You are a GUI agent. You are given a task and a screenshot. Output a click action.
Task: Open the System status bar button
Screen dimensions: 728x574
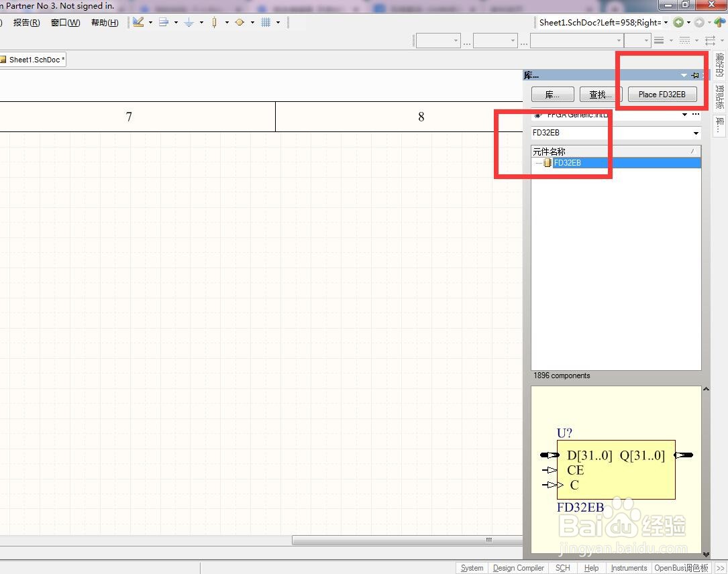click(472, 568)
